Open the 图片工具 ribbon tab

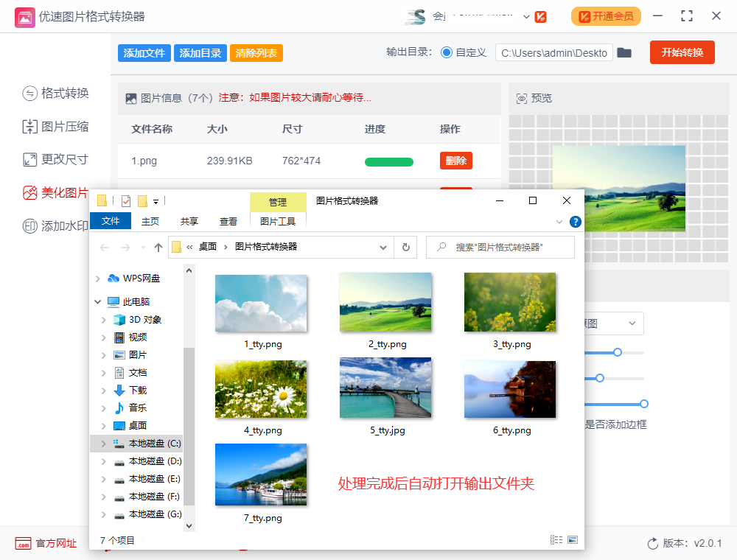pos(278,220)
